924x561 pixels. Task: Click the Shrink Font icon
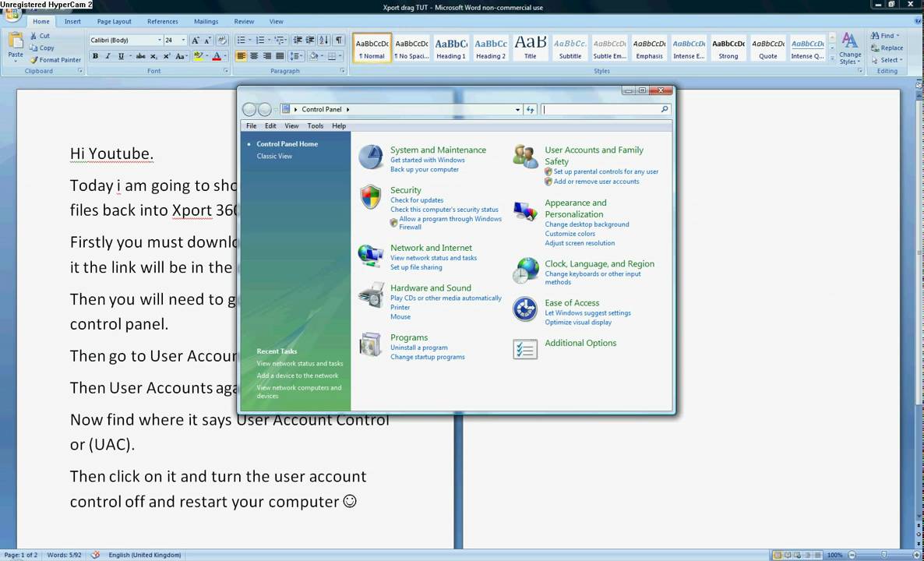tap(207, 40)
